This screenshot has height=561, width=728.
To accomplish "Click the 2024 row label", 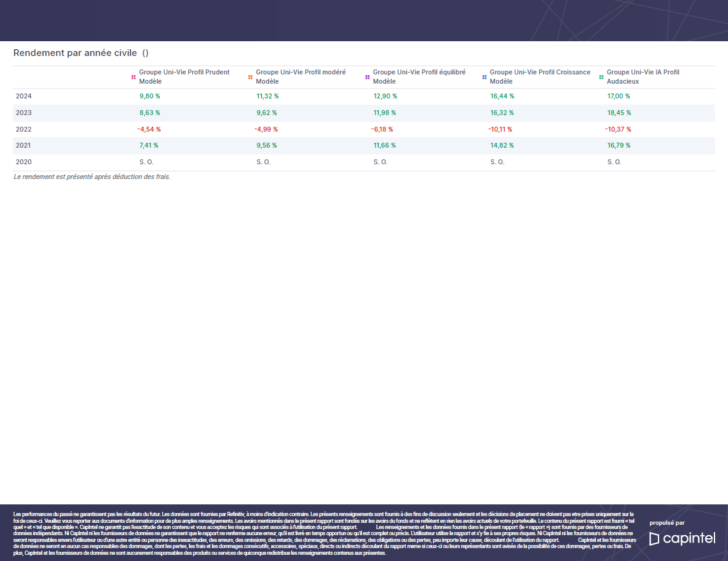I will (x=24, y=96).
